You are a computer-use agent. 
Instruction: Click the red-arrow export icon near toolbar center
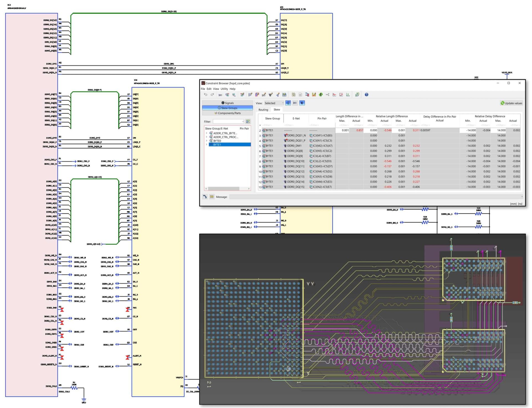click(x=308, y=95)
